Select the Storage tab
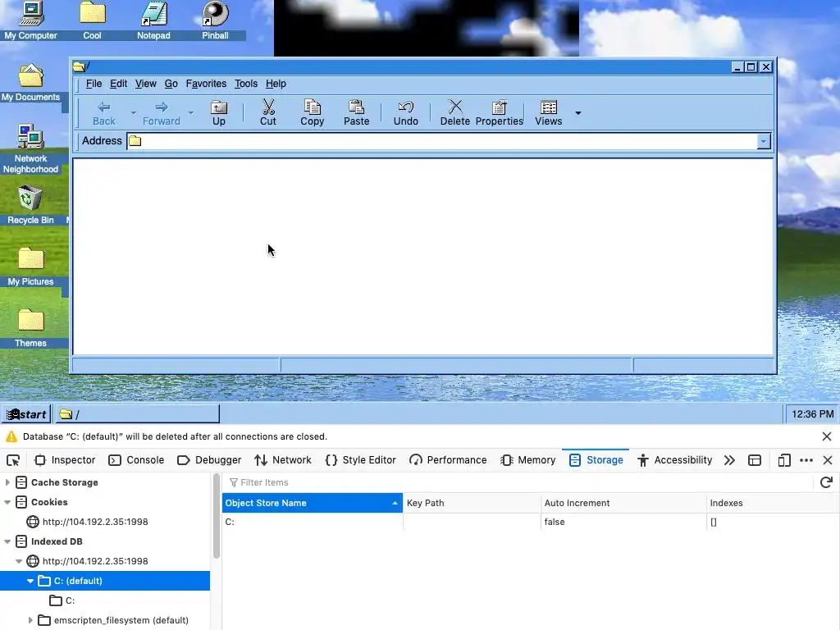 pyautogui.click(x=596, y=460)
